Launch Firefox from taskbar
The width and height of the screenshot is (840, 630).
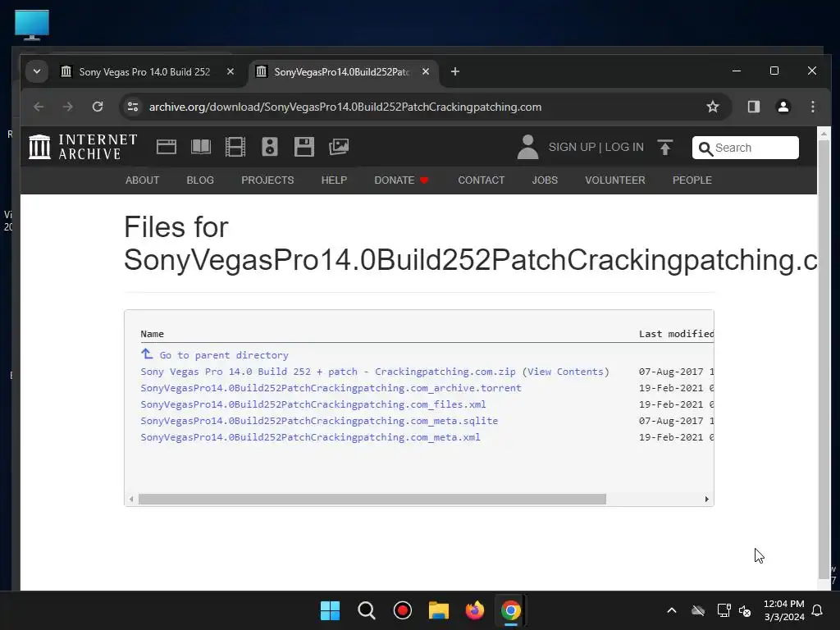[475, 610]
